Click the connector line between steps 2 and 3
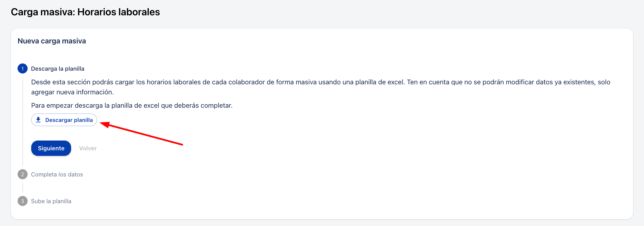Viewport: 644px width, 226px height. click(x=23, y=188)
